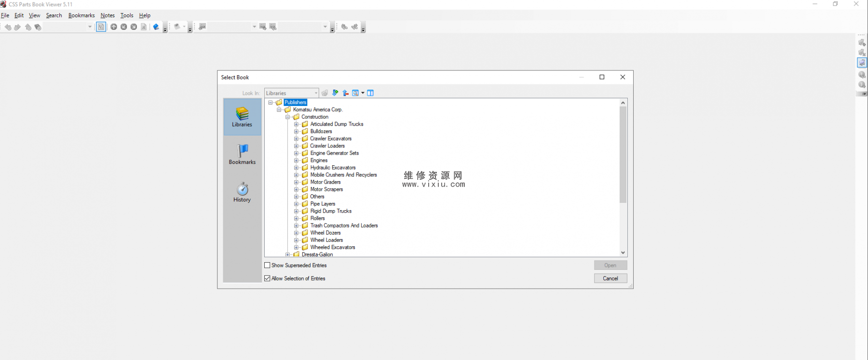Click the expand-all green plus arrow icon

click(x=335, y=93)
